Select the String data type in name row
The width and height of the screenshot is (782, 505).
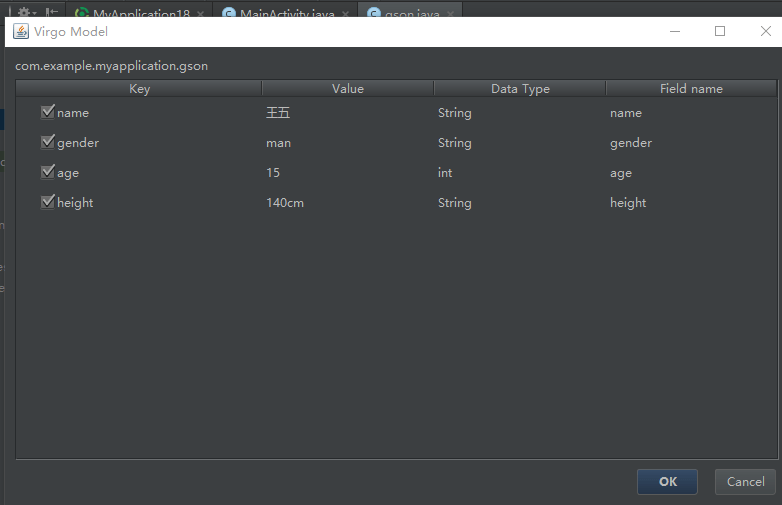[x=520, y=113]
